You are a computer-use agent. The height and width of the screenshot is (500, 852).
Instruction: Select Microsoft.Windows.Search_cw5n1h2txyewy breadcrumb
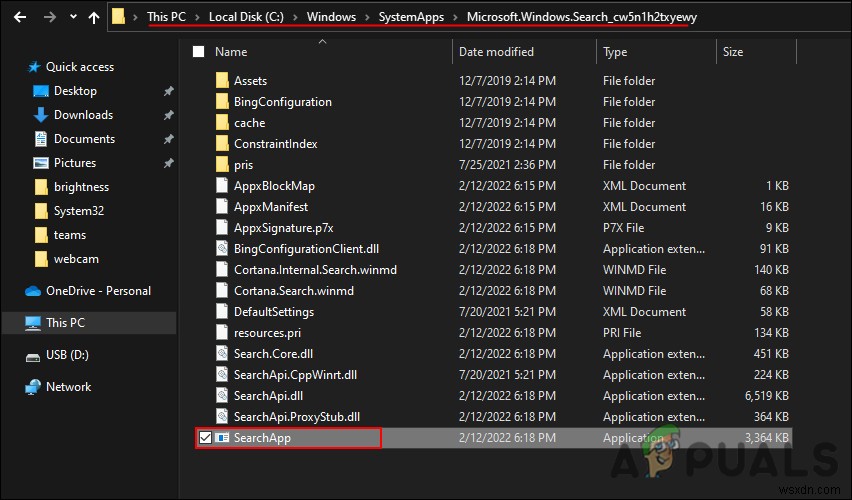point(581,17)
